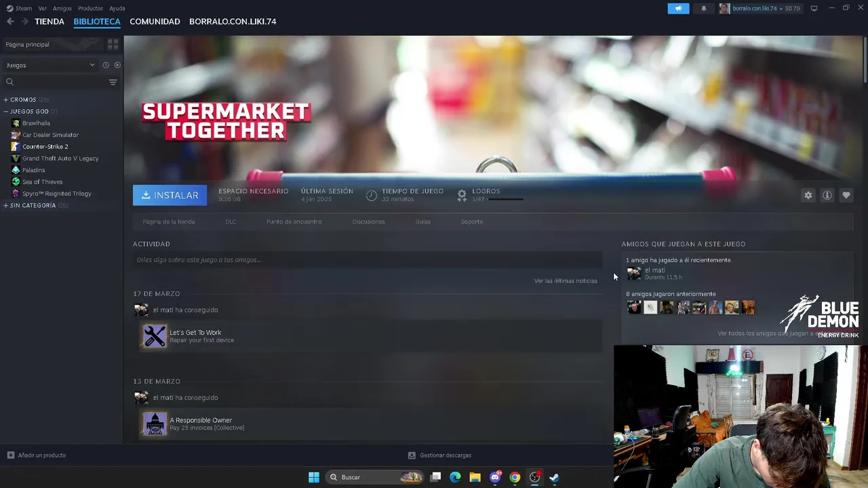
Task: Select Paladins in the game list
Action: pos(33,170)
